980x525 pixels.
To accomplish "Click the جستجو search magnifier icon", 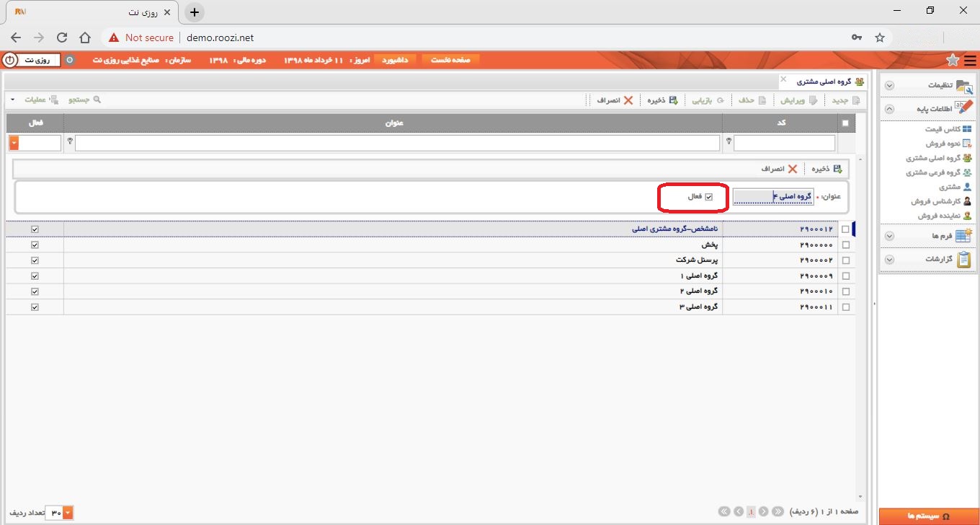I will coord(97,100).
